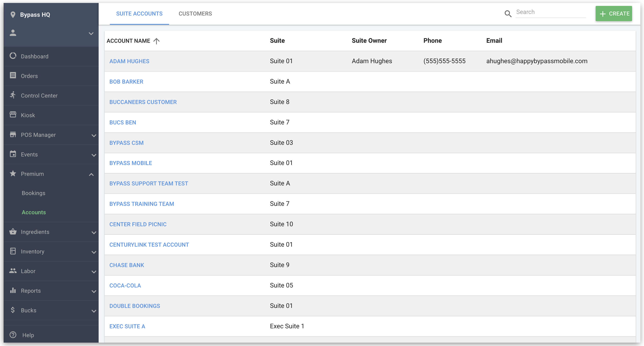This screenshot has height=346, width=644.
Task: Click into the Search input field
Action: [551, 12]
